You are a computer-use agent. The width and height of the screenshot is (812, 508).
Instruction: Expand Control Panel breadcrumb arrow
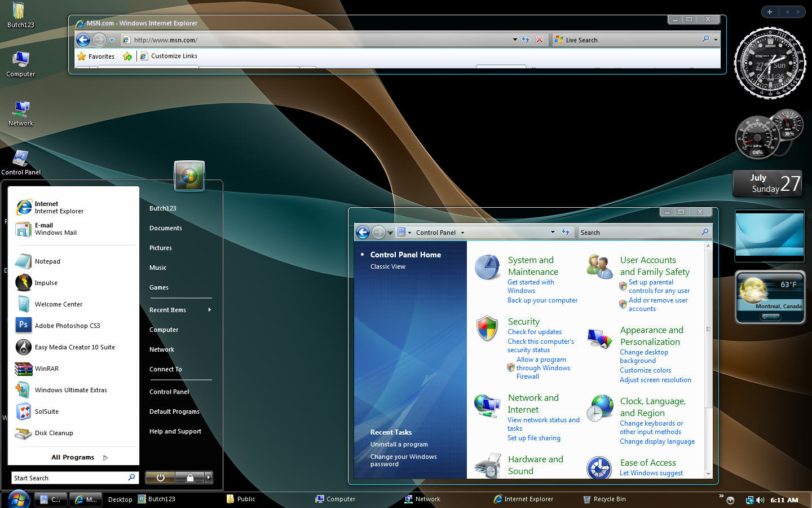462,233
